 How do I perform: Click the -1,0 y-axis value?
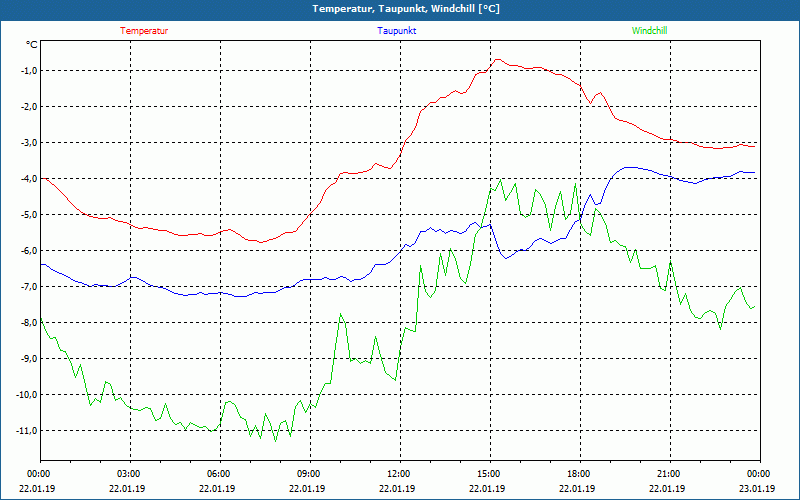click(29, 70)
